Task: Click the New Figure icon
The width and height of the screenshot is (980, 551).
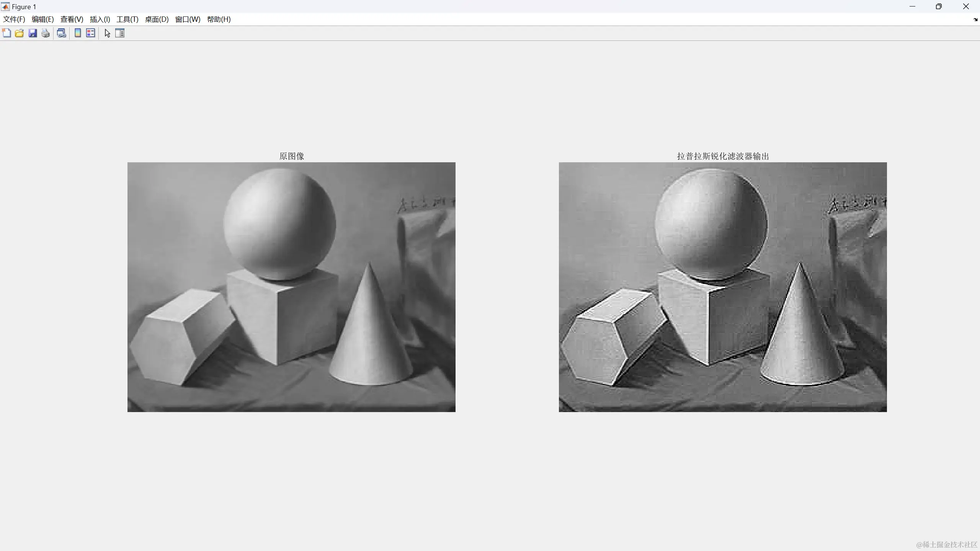Action: pyautogui.click(x=7, y=33)
